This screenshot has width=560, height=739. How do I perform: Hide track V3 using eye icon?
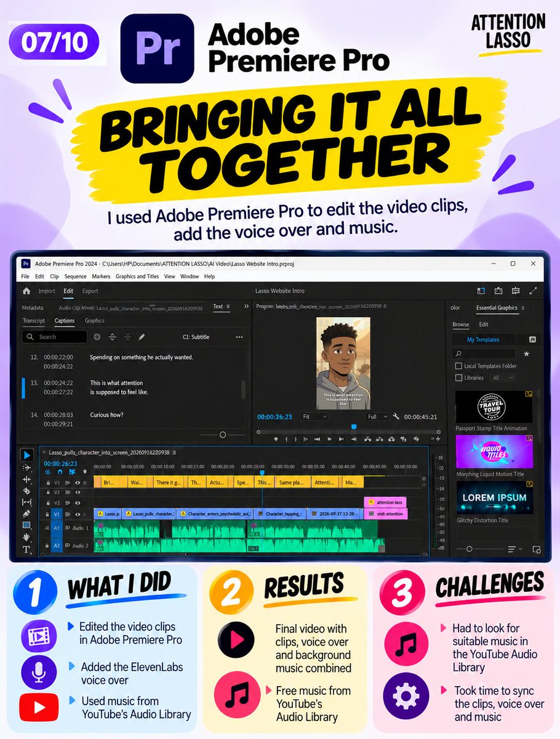(x=78, y=483)
